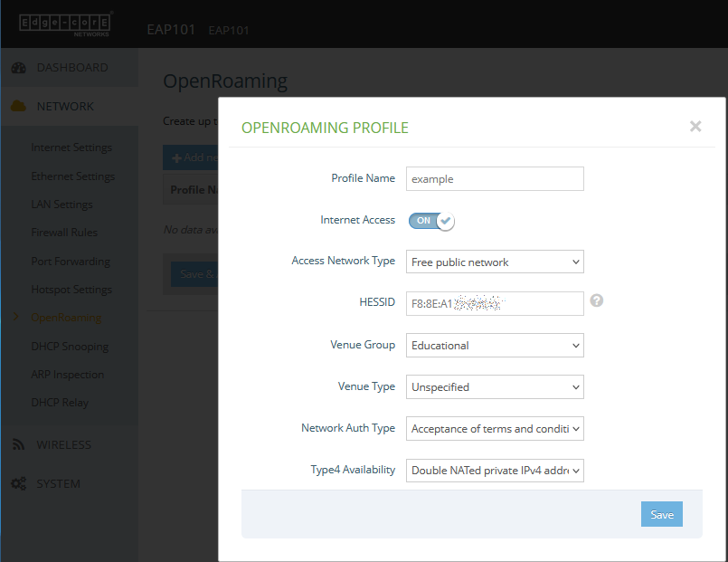The width and height of the screenshot is (728, 562).
Task: Go to DHCP Relay
Action: (60, 403)
